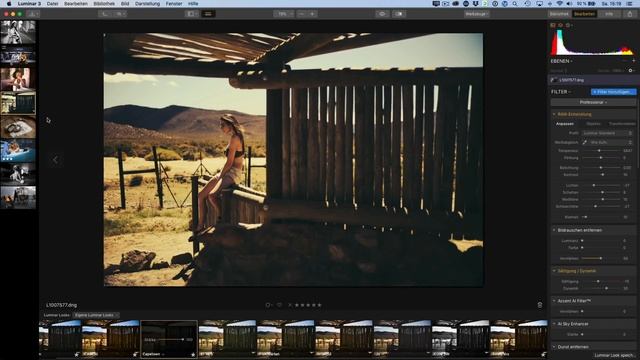
Task: Select the Transformieren sub-tab
Action: point(622,124)
